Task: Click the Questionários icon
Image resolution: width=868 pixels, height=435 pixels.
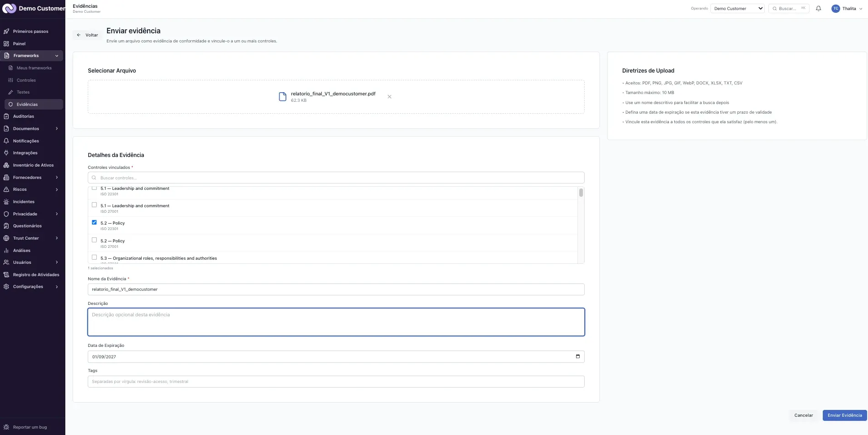Action: [6, 226]
